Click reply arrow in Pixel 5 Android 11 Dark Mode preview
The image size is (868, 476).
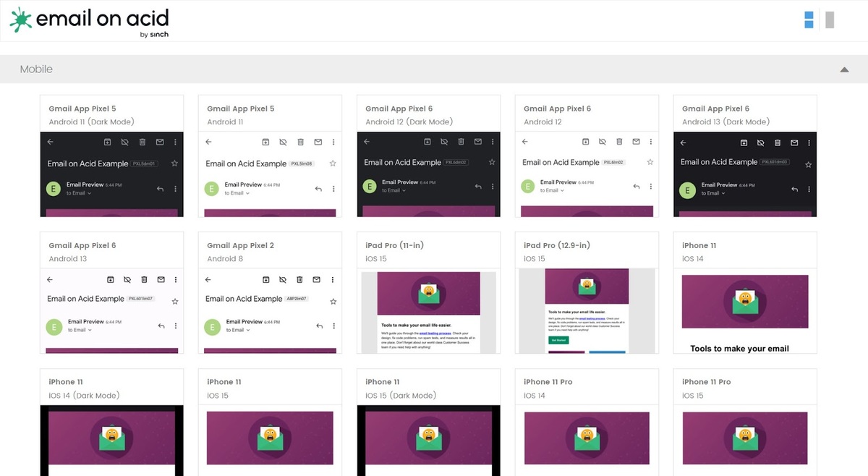pyautogui.click(x=161, y=189)
